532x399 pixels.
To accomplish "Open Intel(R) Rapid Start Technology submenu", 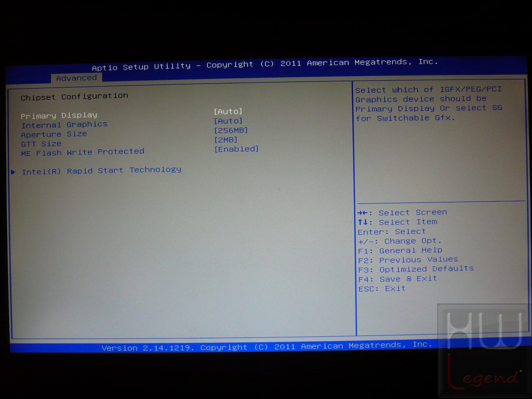I will (x=101, y=171).
